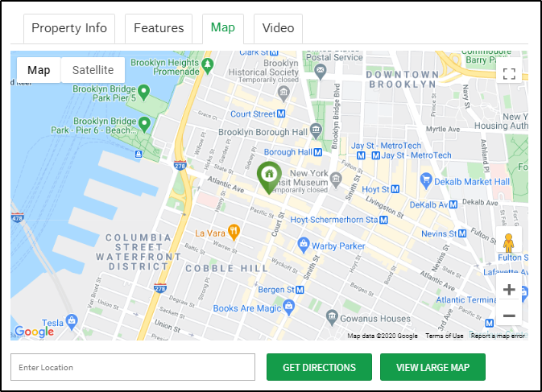The height and width of the screenshot is (392, 542).
Task: Switch to the Features tab
Action: click(x=159, y=28)
